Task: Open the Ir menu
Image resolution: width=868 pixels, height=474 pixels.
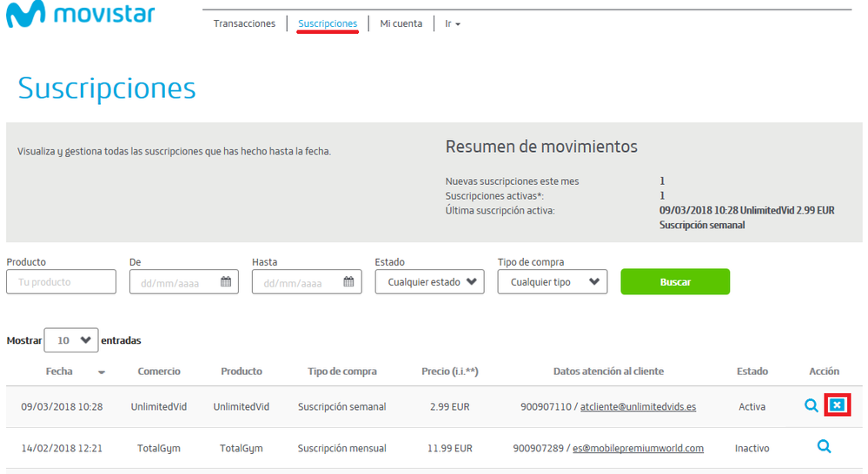Action: (x=452, y=24)
